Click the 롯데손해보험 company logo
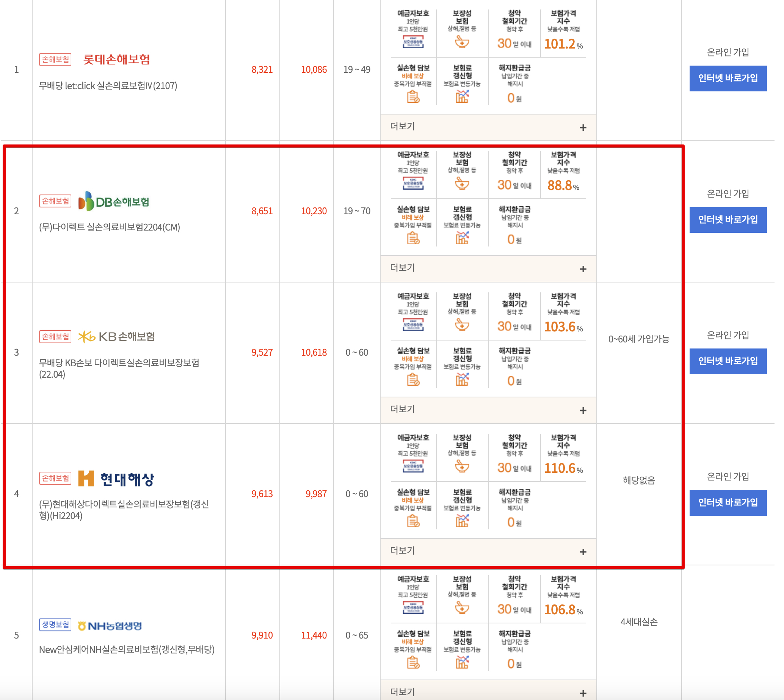 (x=116, y=60)
